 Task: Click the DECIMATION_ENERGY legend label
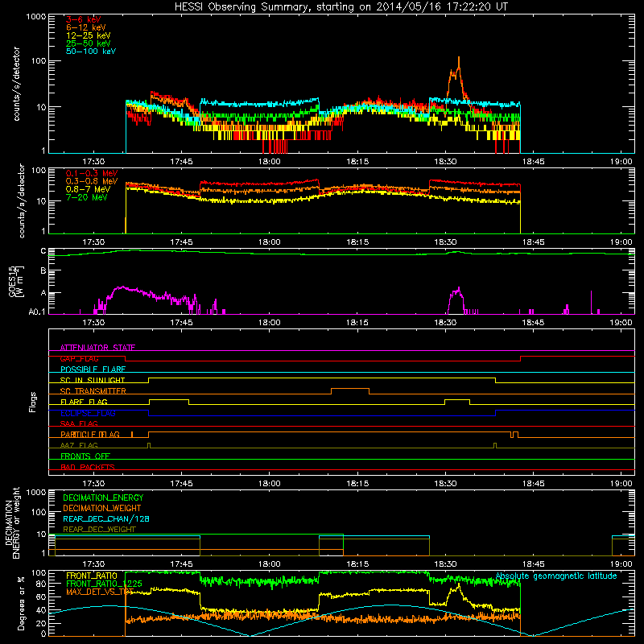(x=103, y=497)
